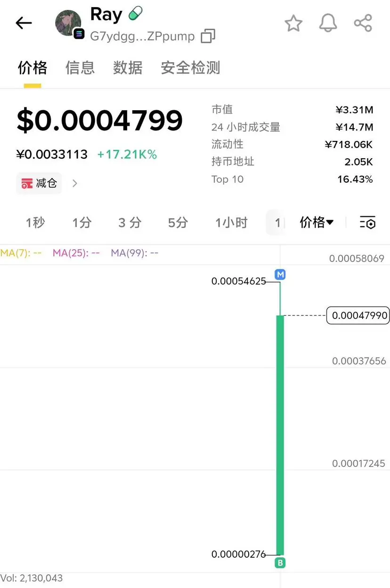Select the 价格 tab
The width and height of the screenshot is (390, 588).
32,68
